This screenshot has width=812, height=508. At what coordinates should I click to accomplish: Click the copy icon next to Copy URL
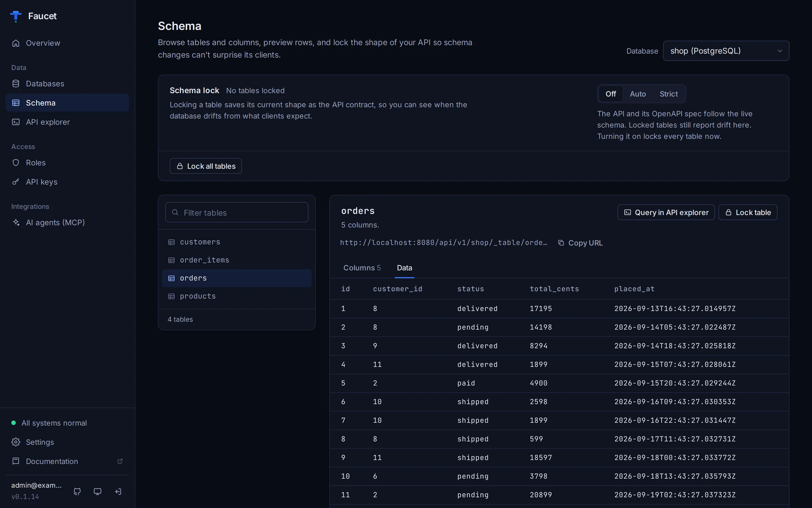tap(561, 243)
